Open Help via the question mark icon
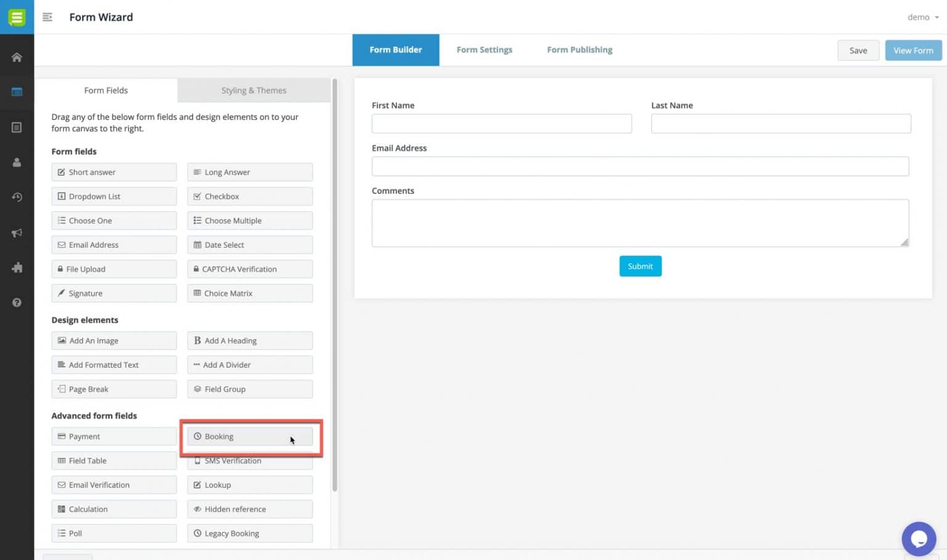 click(x=17, y=302)
